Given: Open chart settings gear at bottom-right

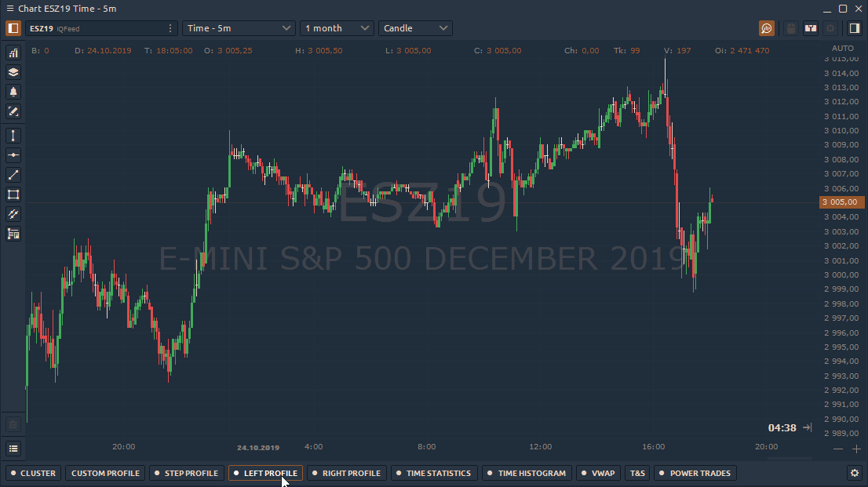Looking at the screenshot, I should pos(855,473).
